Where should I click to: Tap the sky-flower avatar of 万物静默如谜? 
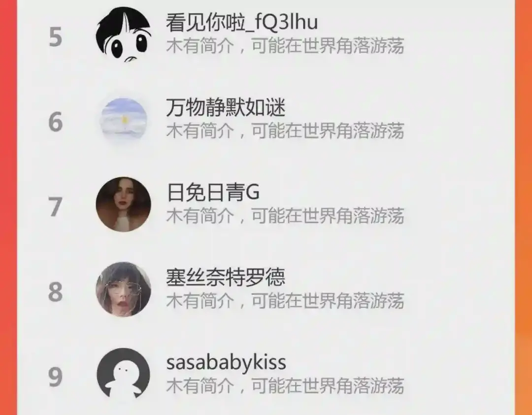click(124, 120)
